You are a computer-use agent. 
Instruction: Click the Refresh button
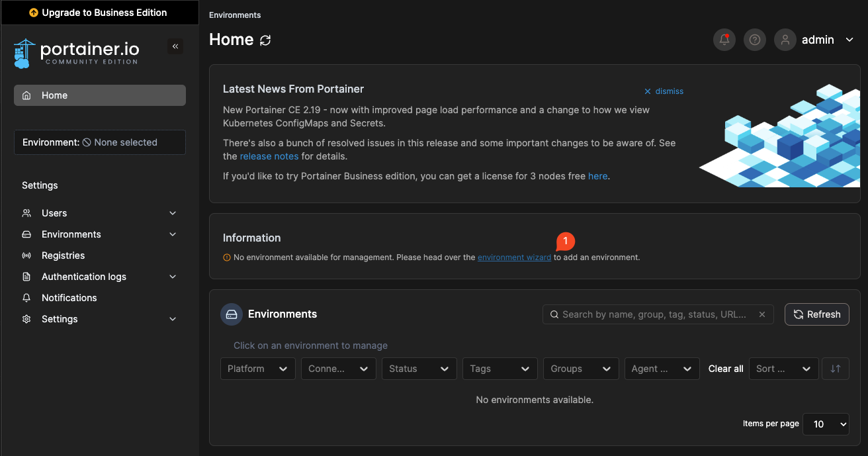(817, 314)
